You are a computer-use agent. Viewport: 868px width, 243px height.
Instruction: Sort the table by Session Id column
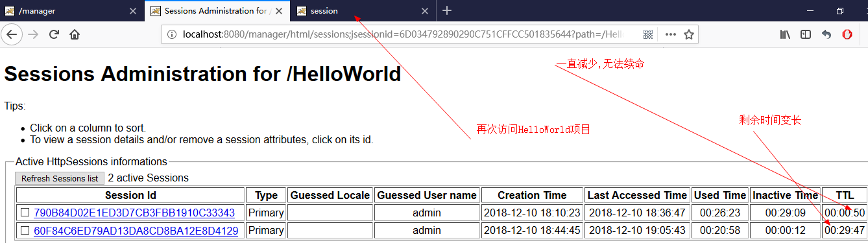pyautogui.click(x=130, y=195)
